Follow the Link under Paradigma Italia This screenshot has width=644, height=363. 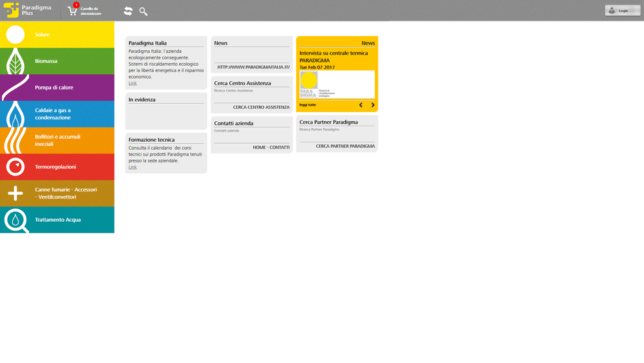pos(132,83)
